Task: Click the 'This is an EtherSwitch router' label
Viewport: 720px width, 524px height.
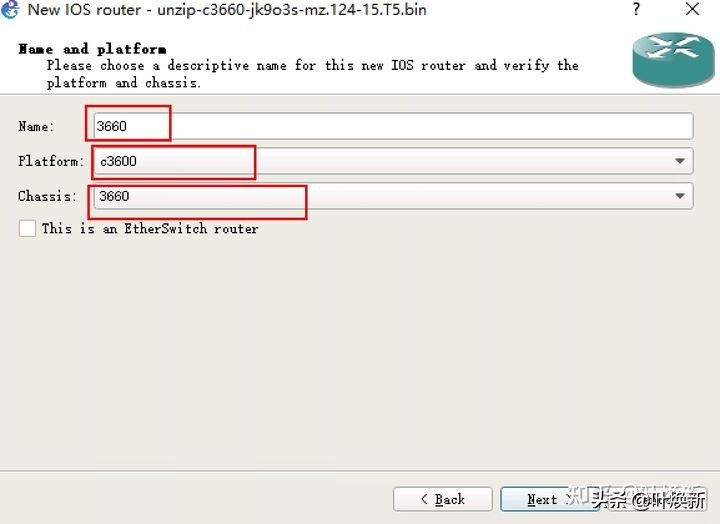Action: [x=150, y=228]
